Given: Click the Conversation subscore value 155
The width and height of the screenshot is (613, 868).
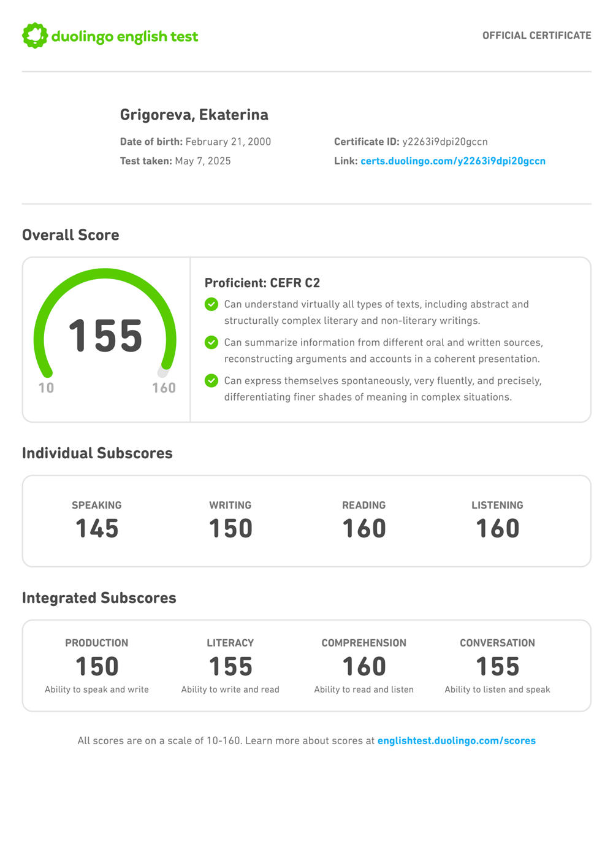Looking at the screenshot, I should 498,667.
